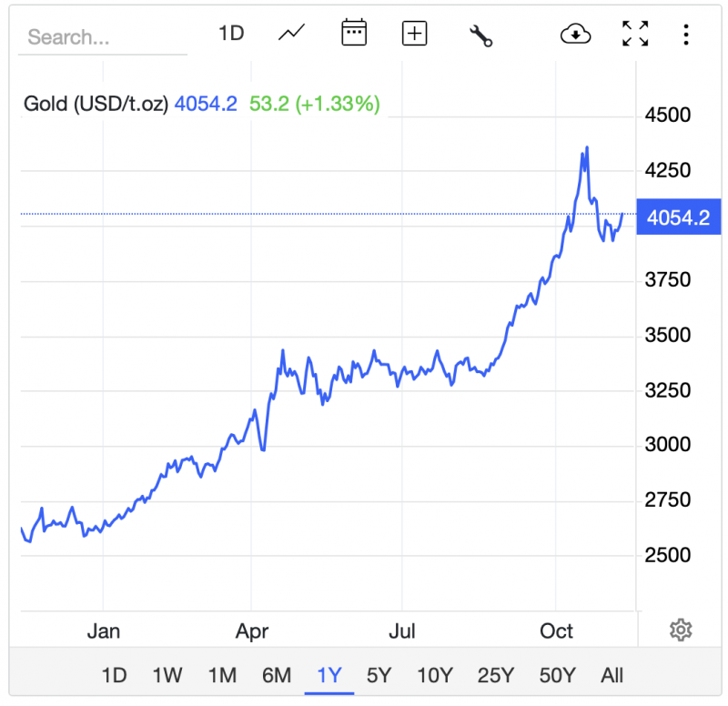Open the wrench tools icon
The image size is (728, 706).
[480, 35]
